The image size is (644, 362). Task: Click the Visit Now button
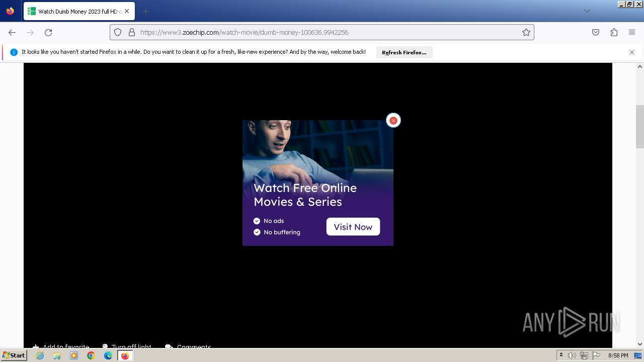click(353, 227)
